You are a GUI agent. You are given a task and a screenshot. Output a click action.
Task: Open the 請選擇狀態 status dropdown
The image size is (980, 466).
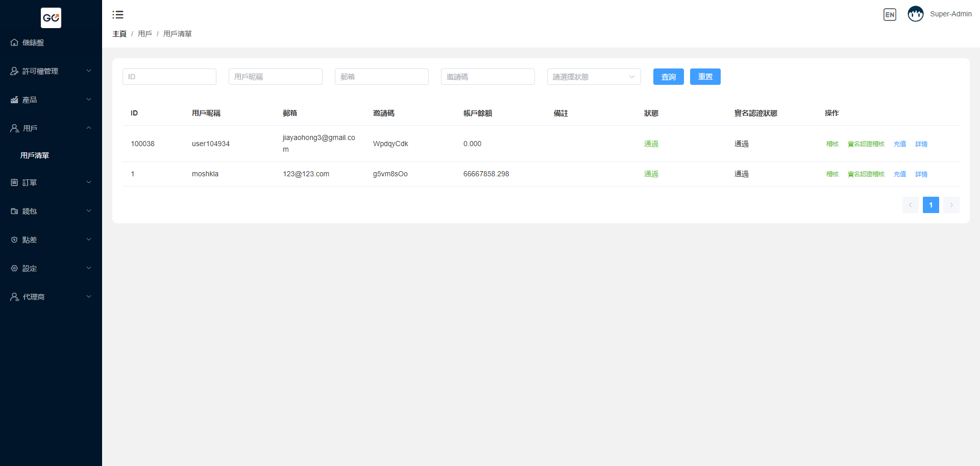594,77
